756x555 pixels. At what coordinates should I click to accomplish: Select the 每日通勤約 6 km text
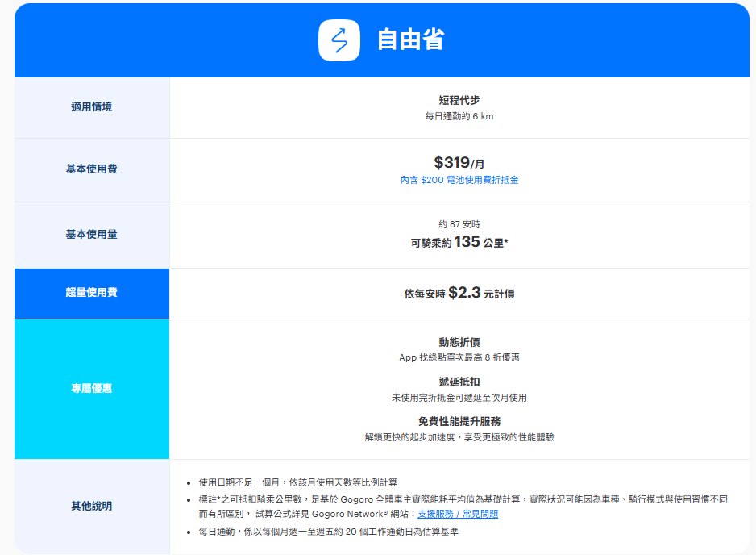[459, 116]
